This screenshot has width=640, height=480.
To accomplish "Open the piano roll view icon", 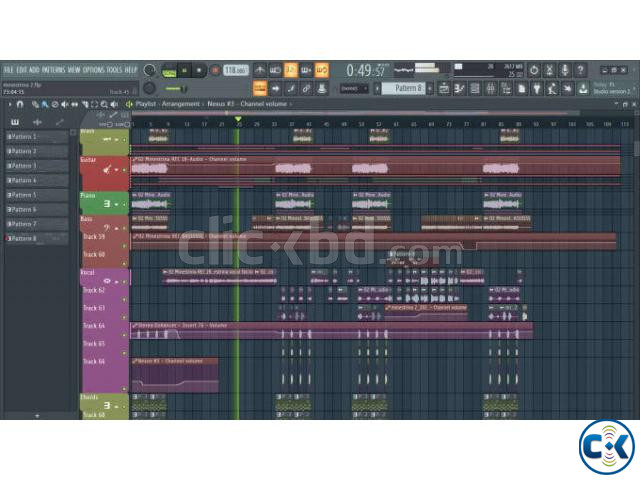I will tap(460, 88).
